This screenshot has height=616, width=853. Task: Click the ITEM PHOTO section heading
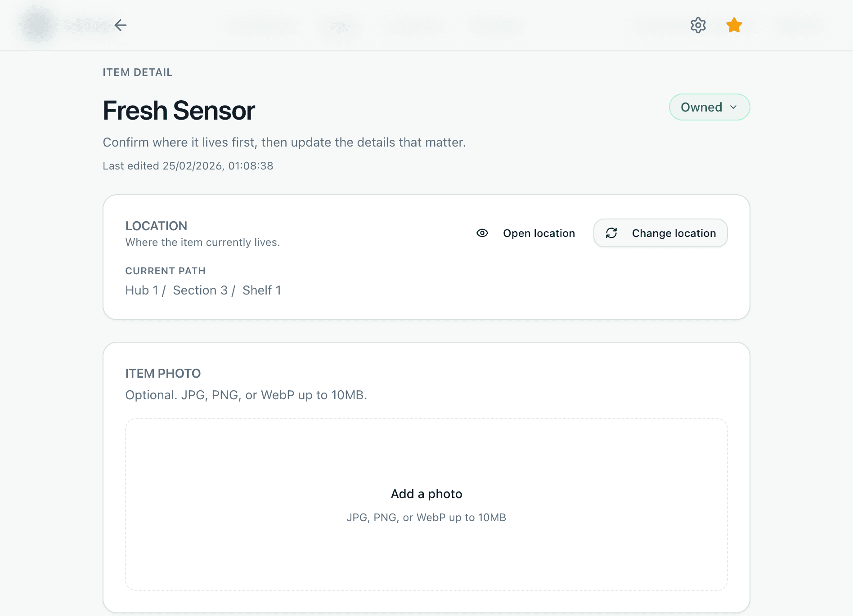163,373
